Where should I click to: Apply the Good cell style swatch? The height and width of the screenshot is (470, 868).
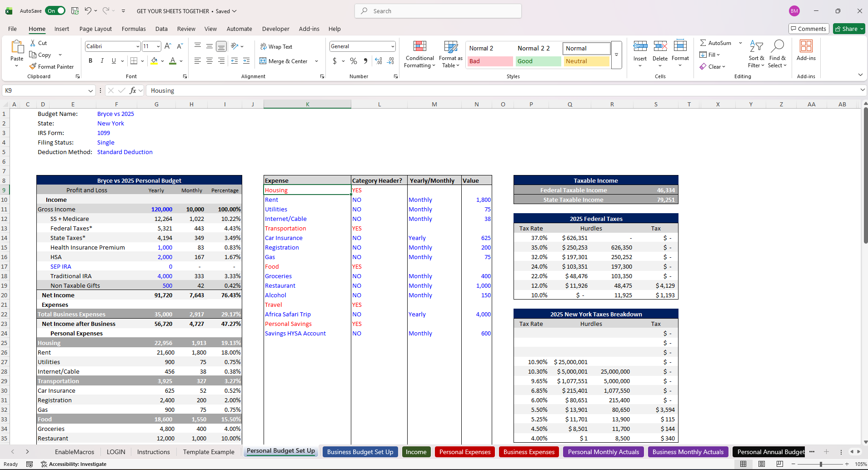tap(538, 61)
